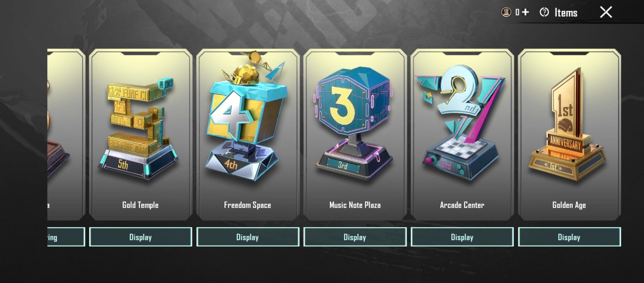644x283 pixels.
Task: Select the Freedom Space 4th trophy
Action: click(248, 135)
